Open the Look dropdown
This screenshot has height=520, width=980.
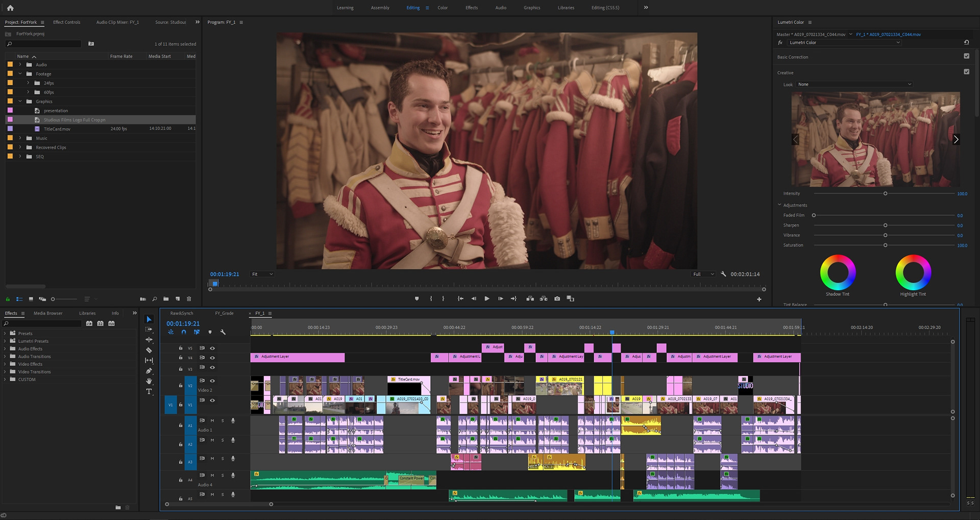point(854,84)
